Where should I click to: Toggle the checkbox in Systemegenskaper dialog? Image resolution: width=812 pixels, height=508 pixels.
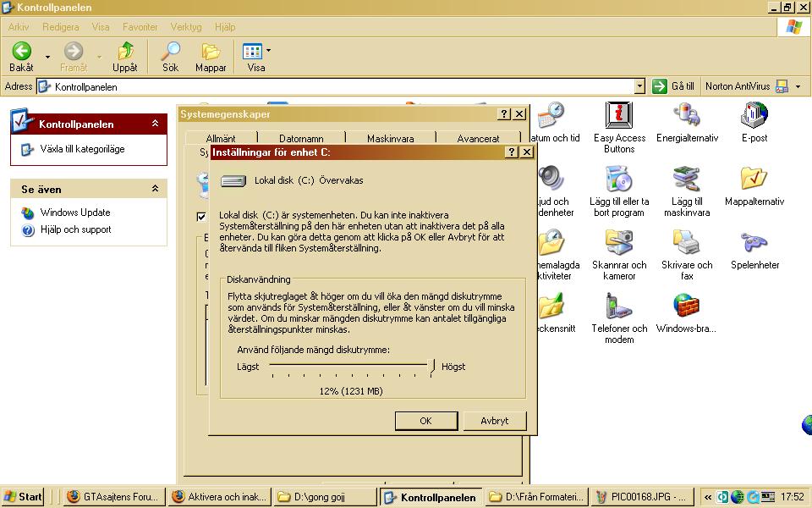(x=201, y=217)
